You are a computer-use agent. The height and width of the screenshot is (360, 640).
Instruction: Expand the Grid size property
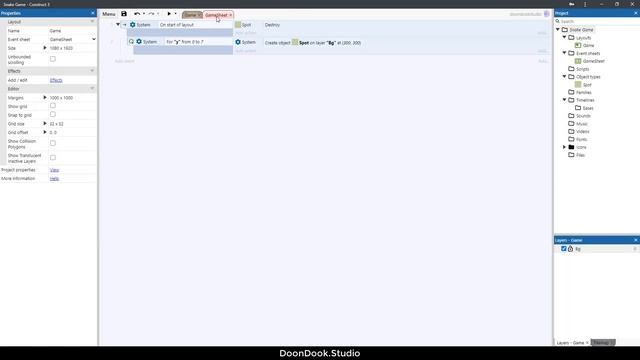(x=45, y=123)
